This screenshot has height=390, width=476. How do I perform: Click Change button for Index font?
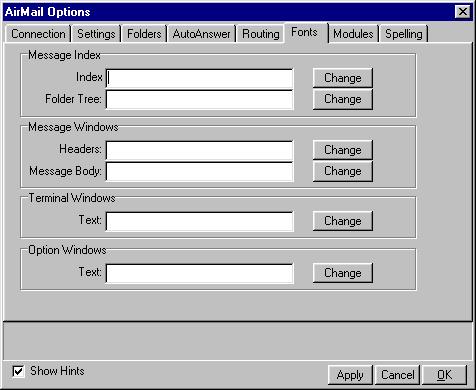(x=343, y=78)
